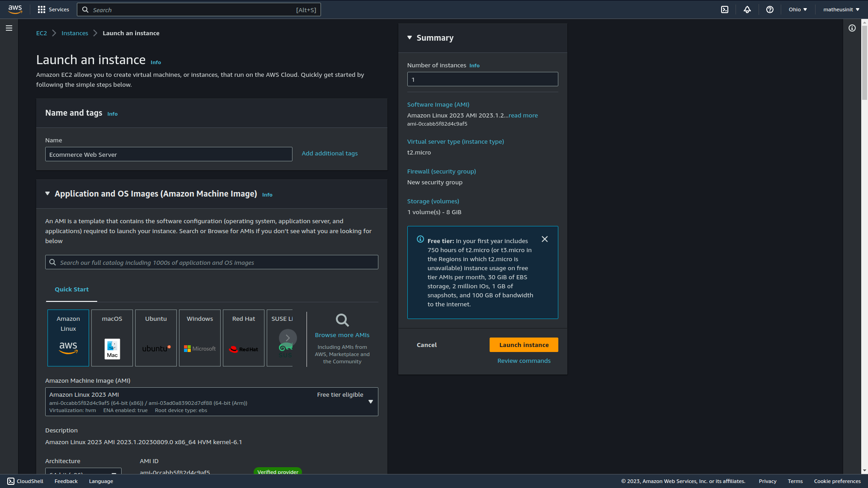
Task: Click the Review commands link
Action: pyautogui.click(x=524, y=361)
